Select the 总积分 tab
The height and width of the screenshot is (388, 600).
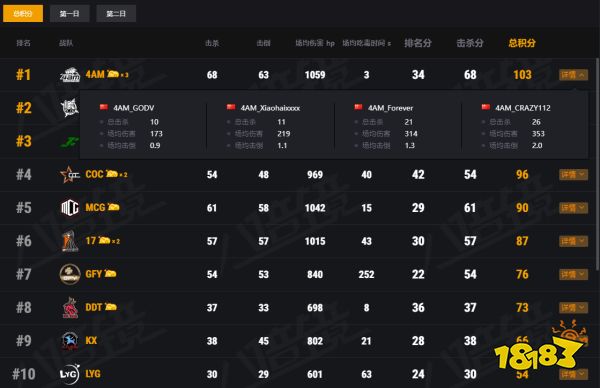click(x=23, y=14)
